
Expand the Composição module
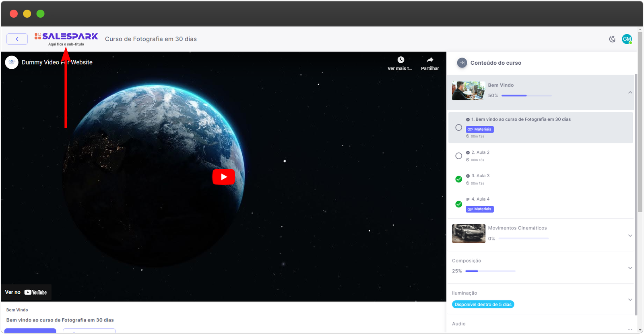click(x=630, y=268)
